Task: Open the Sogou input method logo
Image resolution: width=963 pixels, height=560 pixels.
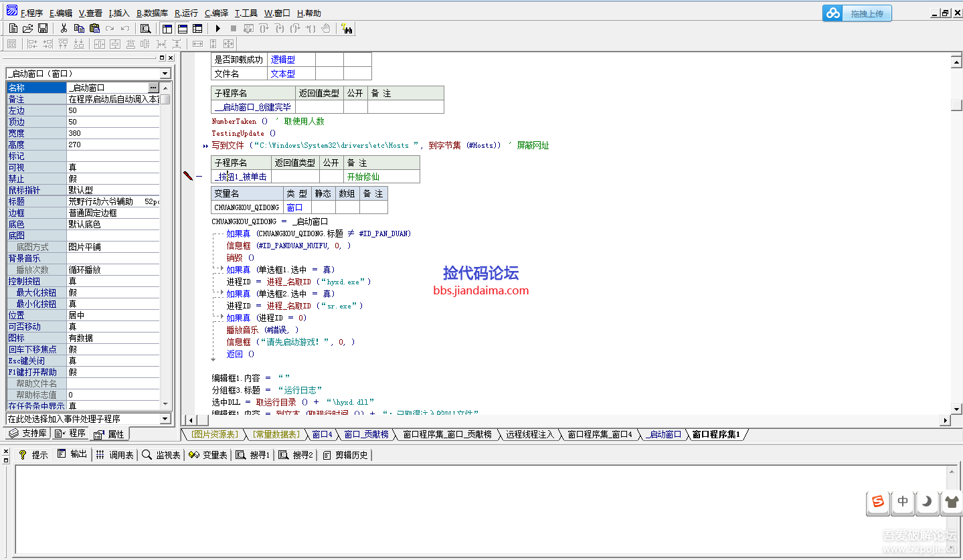Action: pos(878,502)
